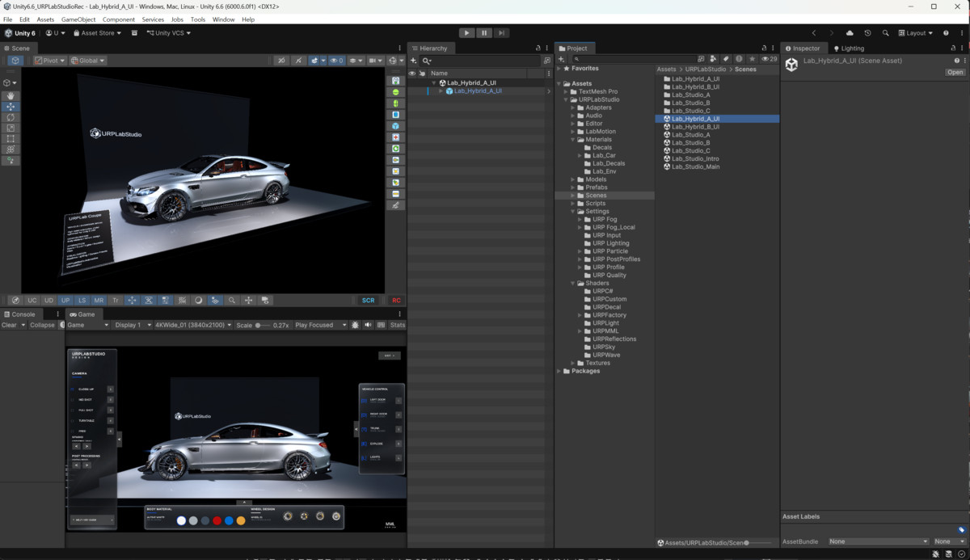Click Project search-by-label tag icon
970x560 pixels.
[725, 59]
